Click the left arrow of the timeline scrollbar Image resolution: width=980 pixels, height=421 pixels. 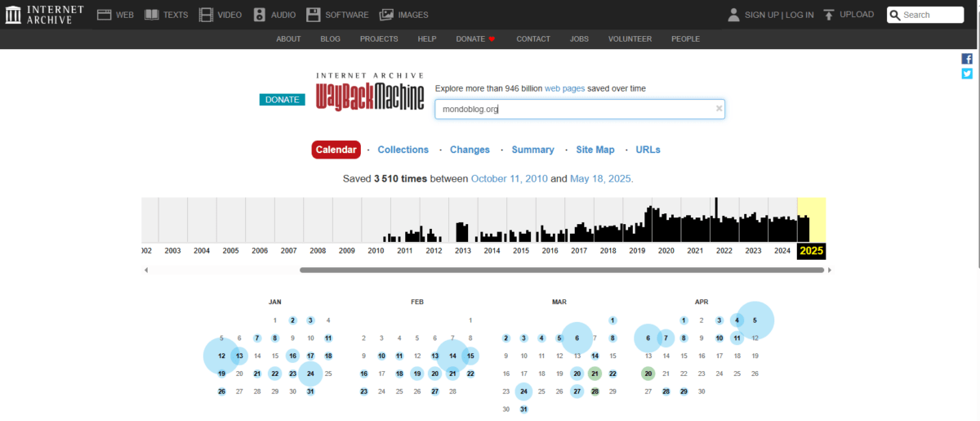[x=146, y=270]
